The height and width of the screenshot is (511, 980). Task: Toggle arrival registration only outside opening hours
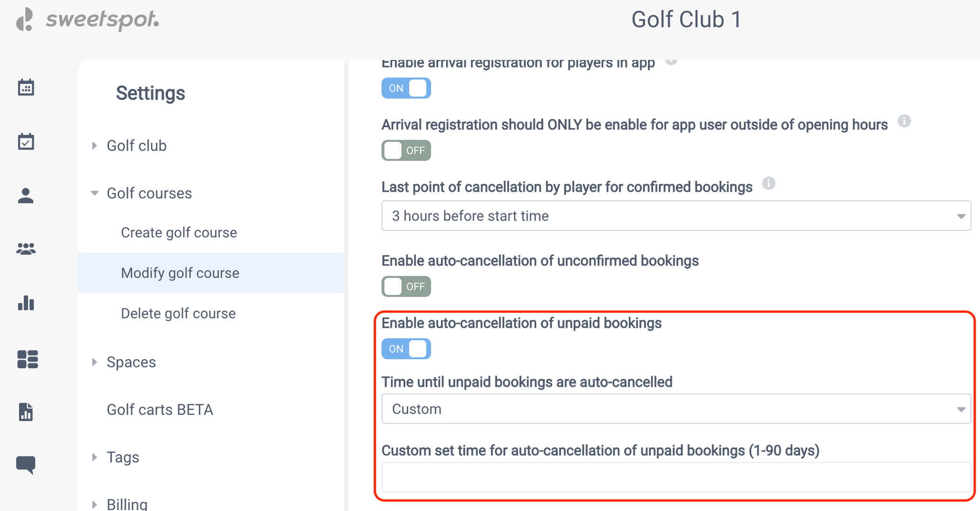406,151
